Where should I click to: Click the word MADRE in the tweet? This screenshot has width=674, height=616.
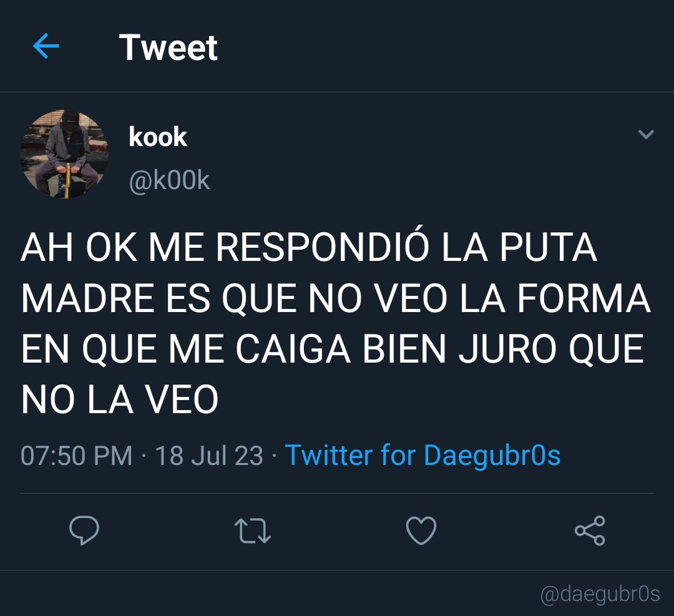pos(88,298)
